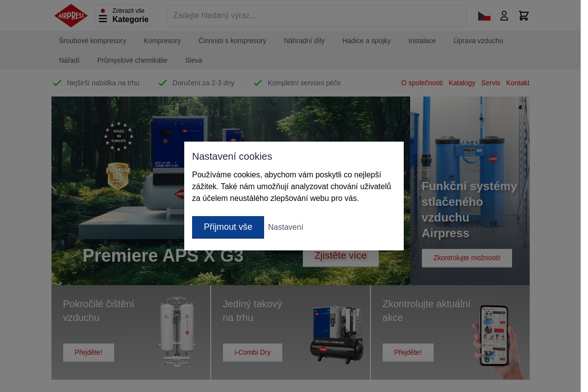Image resolution: width=588 pixels, height=392 pixels.
Task: Click the 'O společnosti' link
Action: coord(422,83)
